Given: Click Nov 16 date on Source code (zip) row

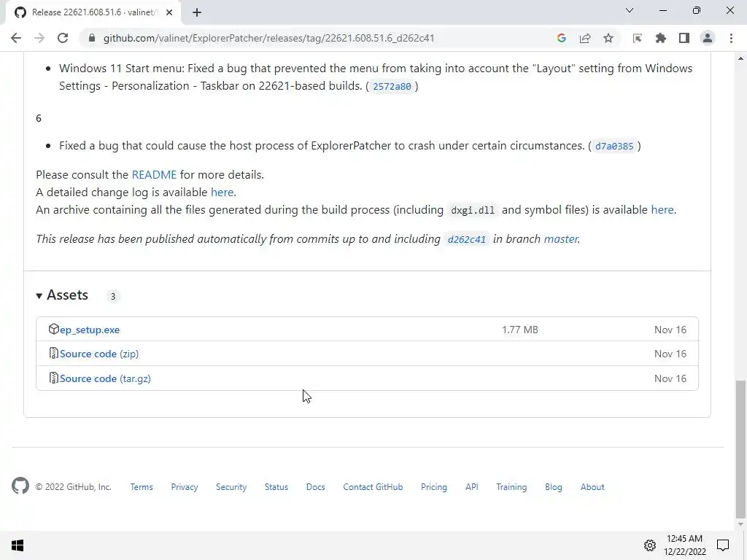Looking at the screenshot, I should pyautogui.click(x=670, y=354).
